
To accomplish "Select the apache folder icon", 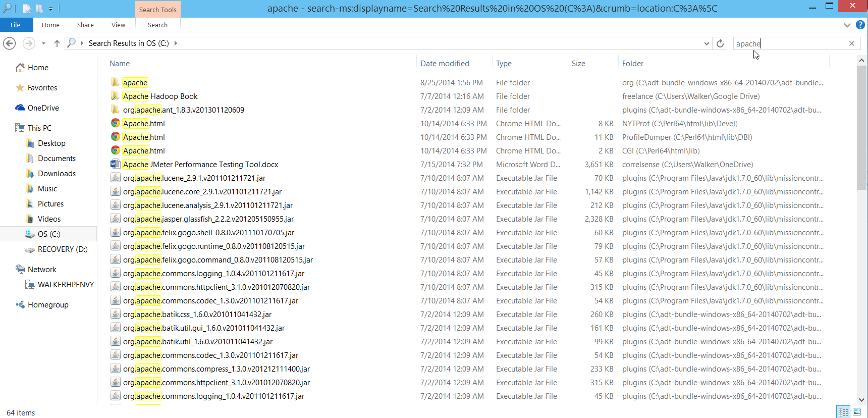I will (116, 82).
